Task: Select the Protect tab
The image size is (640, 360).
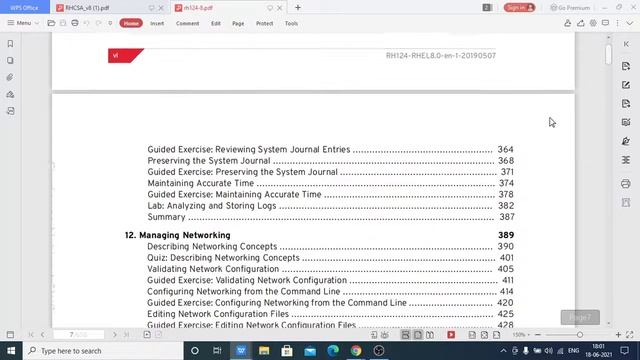Action: 264,23
